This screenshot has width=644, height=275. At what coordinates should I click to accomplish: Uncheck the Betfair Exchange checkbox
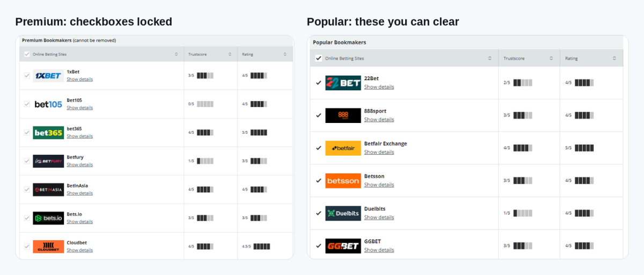(319, 148)
